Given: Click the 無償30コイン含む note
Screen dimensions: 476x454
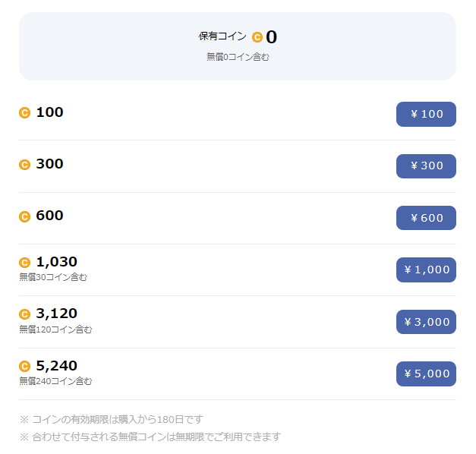Looking at the screenshot, I should [x=53, y=277].
